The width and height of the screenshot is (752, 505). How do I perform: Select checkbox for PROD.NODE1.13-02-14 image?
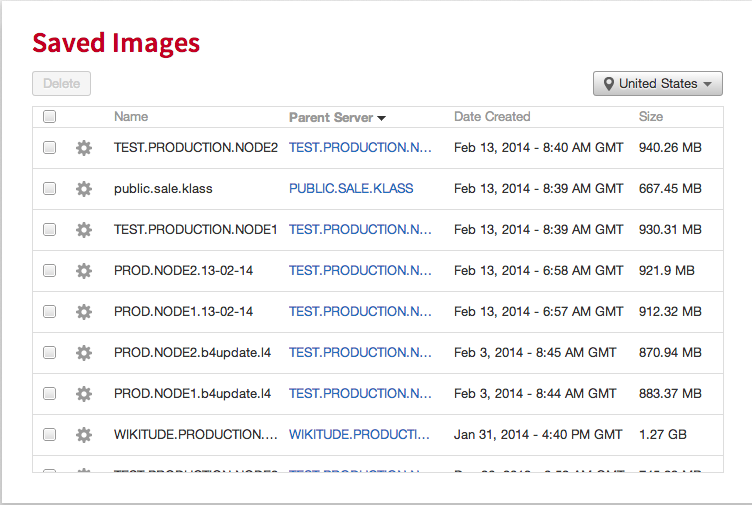pyautogui.click(x=49, y=312)
